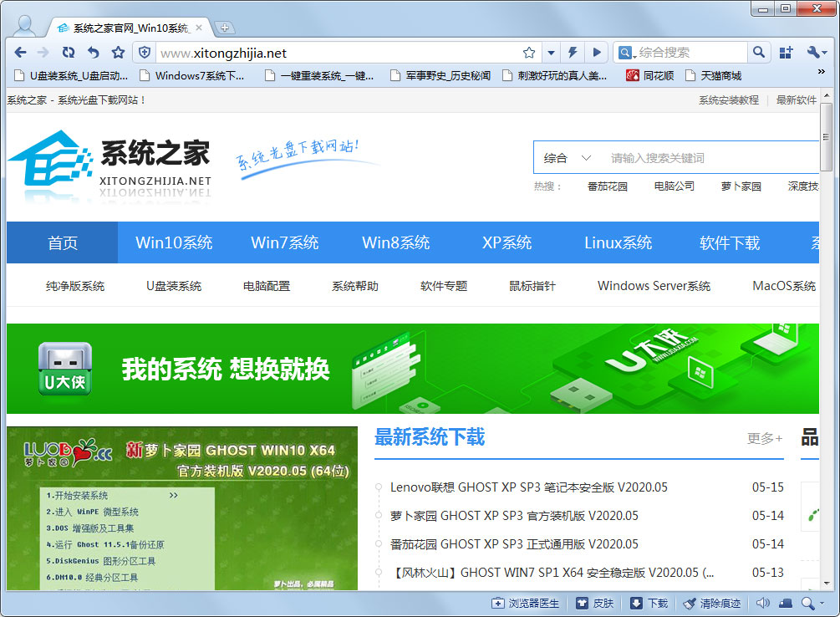Select Win10系统 in navigation menu
Viewport: 840px width, 617px height.
tap(174, 242)
